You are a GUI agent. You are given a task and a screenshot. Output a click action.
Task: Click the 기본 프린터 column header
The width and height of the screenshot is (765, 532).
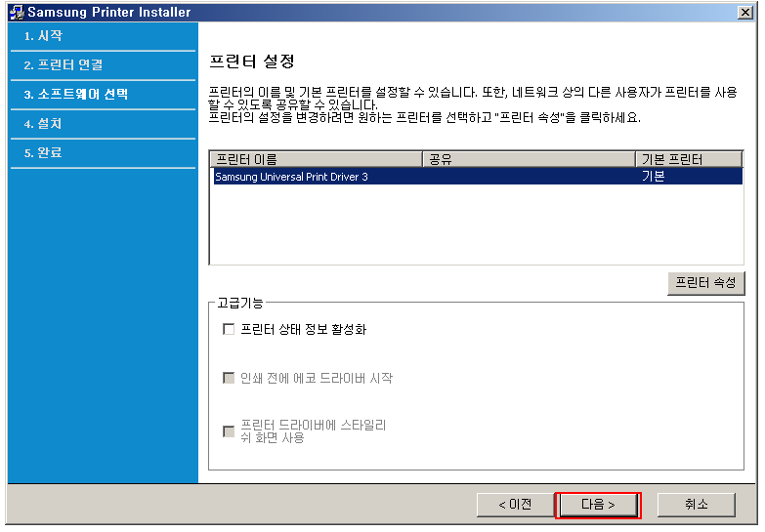(x=689, y=159)
